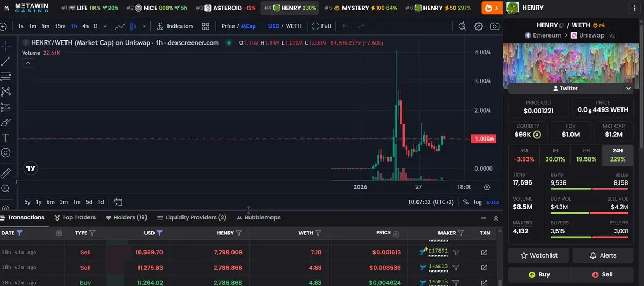Toggle percent scale on chart
This screenshot has width=644, height=286.
point(465,202)
